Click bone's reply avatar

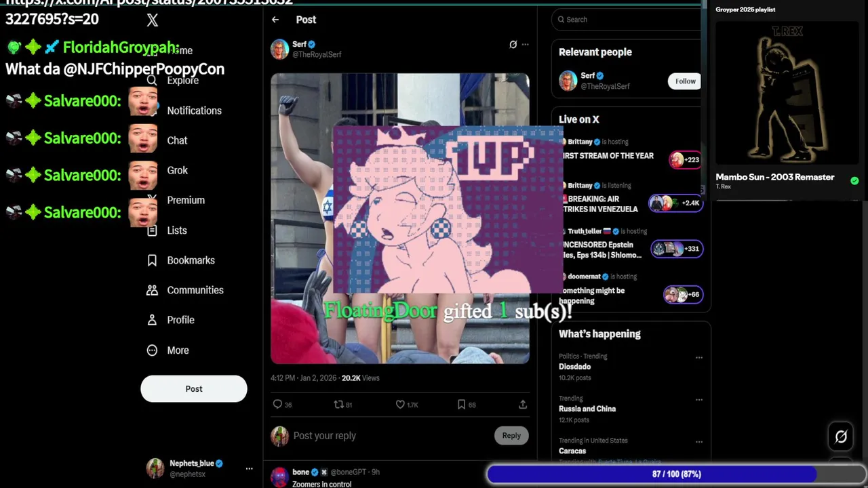(279, 477)
